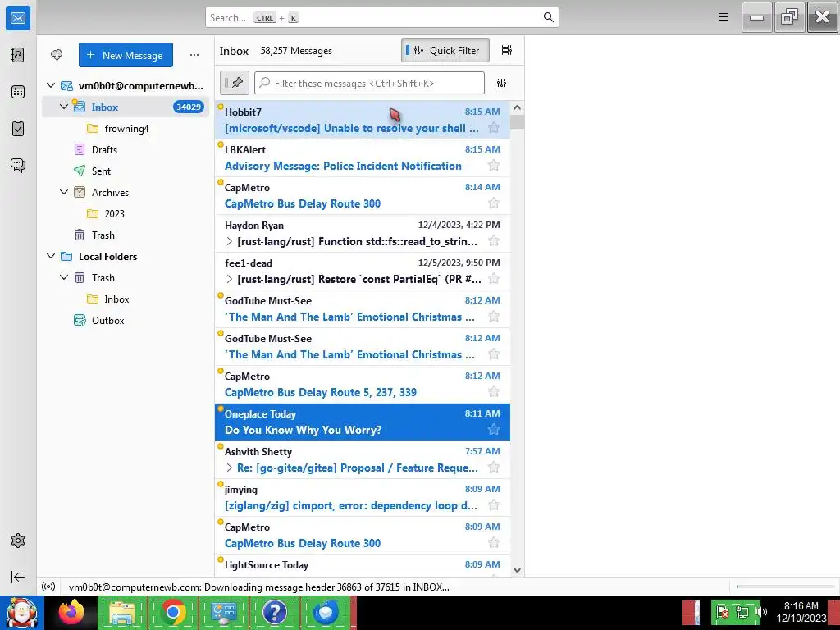
Task: Open the Tasks space icon
Action: point(18,129)
